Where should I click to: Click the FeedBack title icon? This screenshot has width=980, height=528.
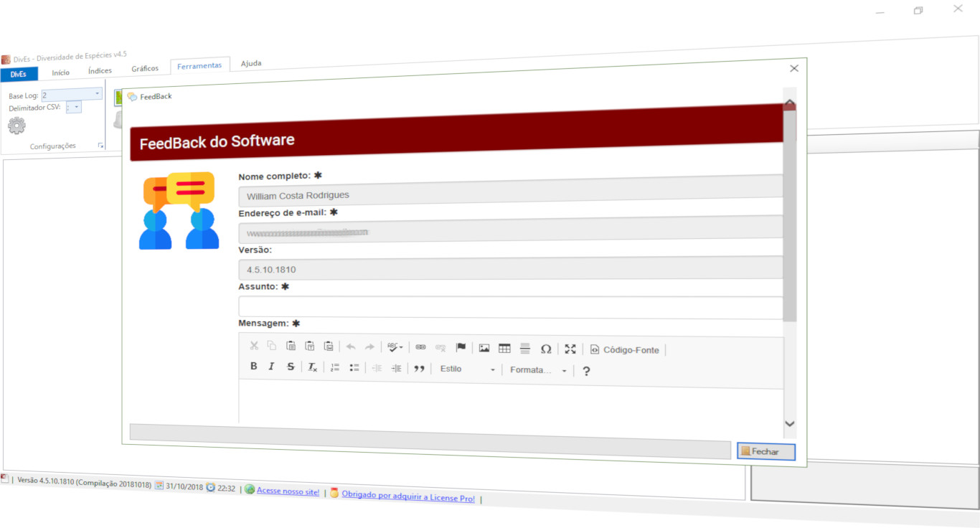[132, 97]
